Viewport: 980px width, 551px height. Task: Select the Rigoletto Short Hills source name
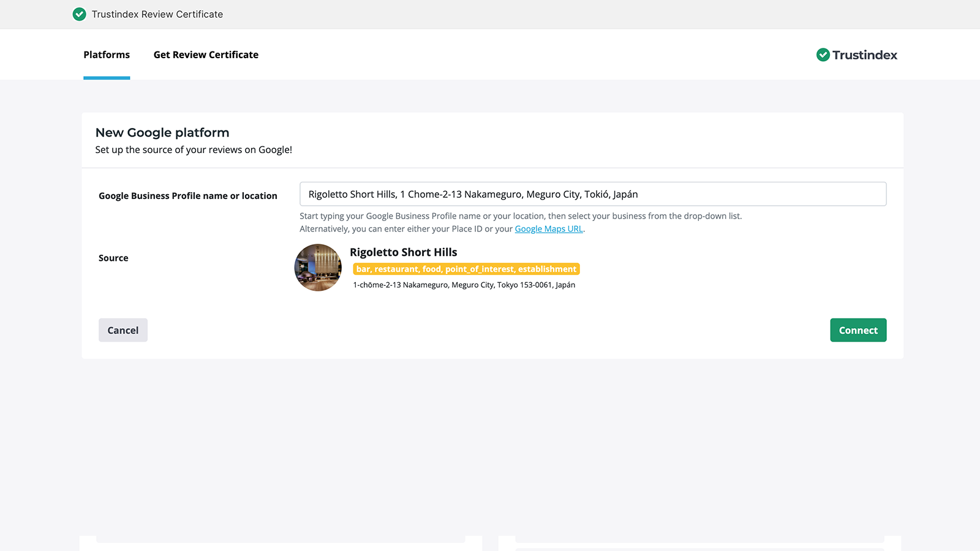click(404, 252)
